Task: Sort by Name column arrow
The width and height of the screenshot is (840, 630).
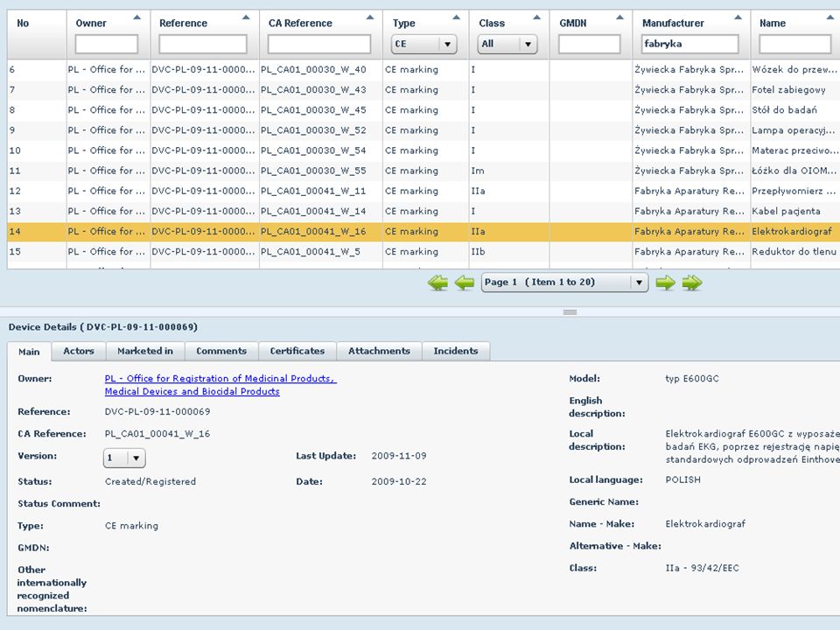Action: [x=830, y=17]
